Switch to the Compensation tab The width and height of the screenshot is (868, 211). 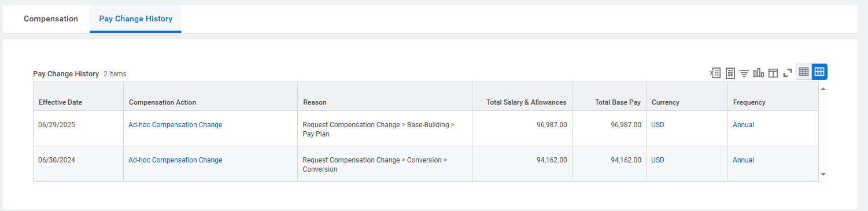[x=51, y=18]
